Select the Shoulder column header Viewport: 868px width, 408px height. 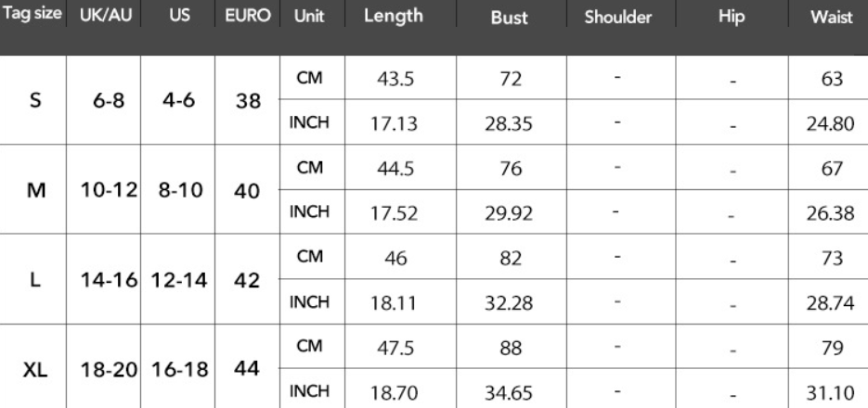pos(617,17)
